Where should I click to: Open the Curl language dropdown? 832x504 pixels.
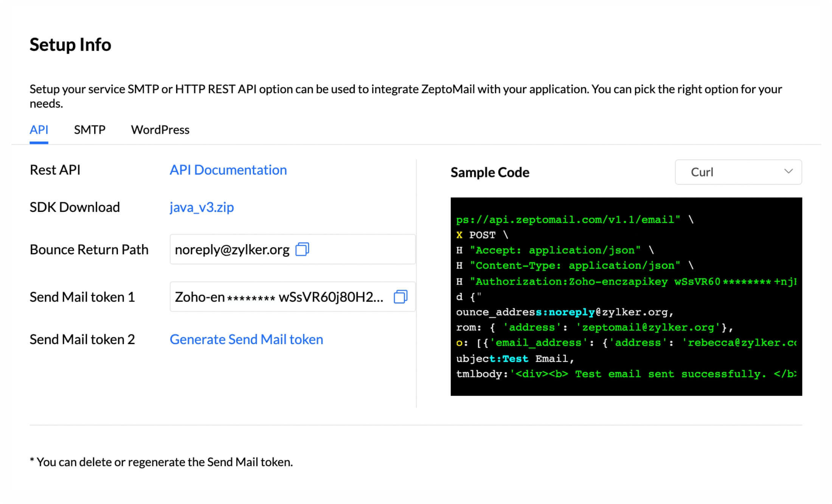(x=738, y=172)
